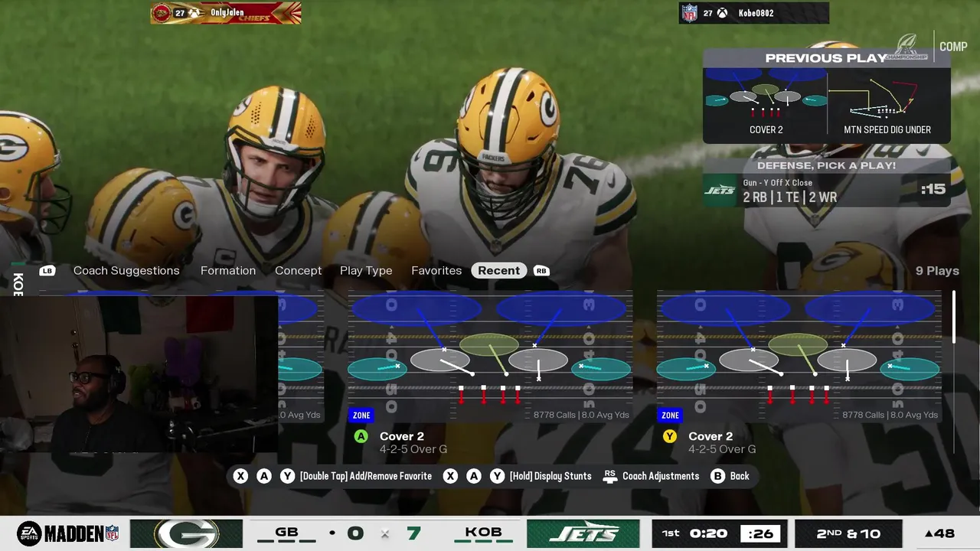Click the ZONE tag on the Y play
The image size is (980, 551).
670,415
